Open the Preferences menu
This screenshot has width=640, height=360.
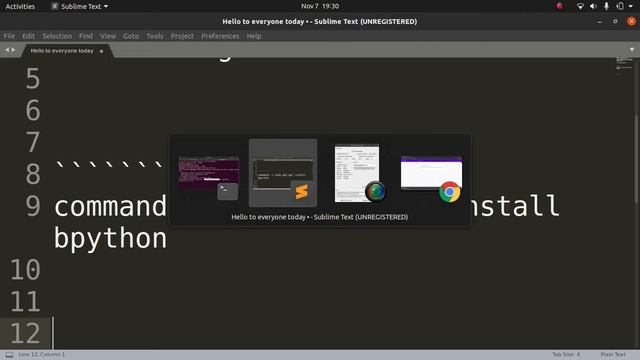220,36
